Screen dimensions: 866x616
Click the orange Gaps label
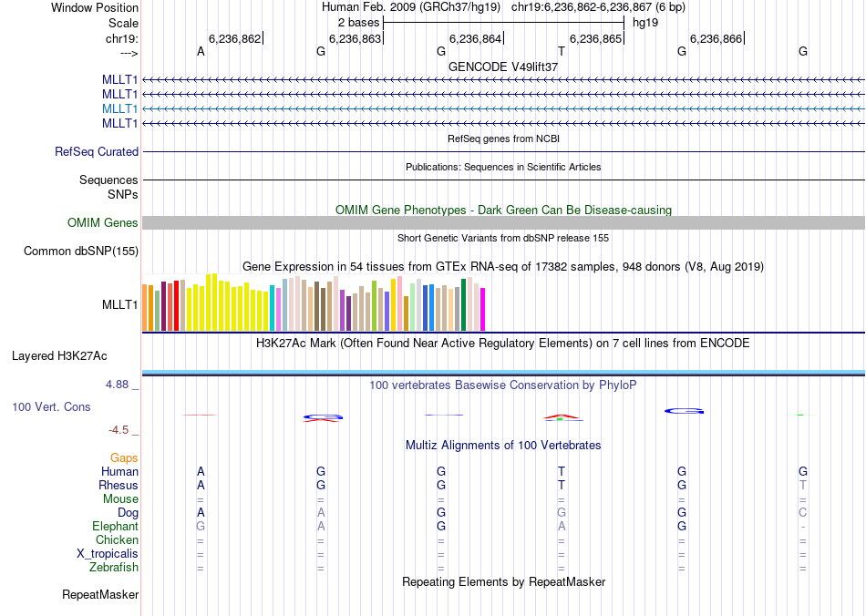pos(124,457)
